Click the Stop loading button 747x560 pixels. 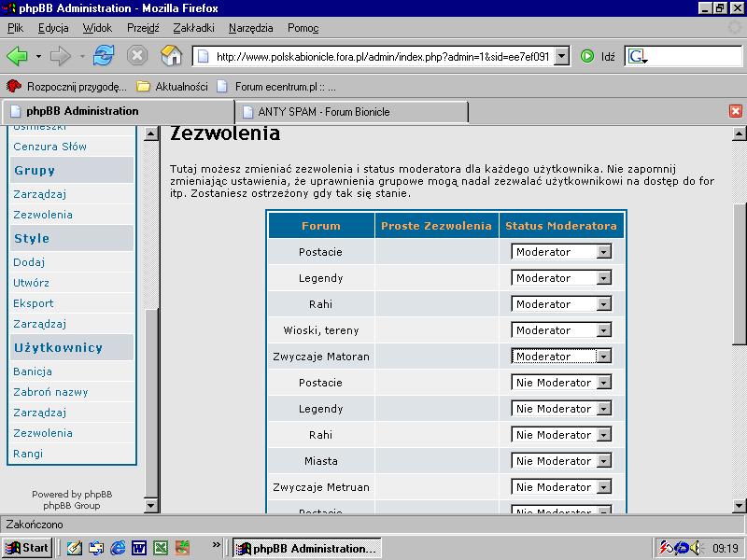(x=137, y=56)
